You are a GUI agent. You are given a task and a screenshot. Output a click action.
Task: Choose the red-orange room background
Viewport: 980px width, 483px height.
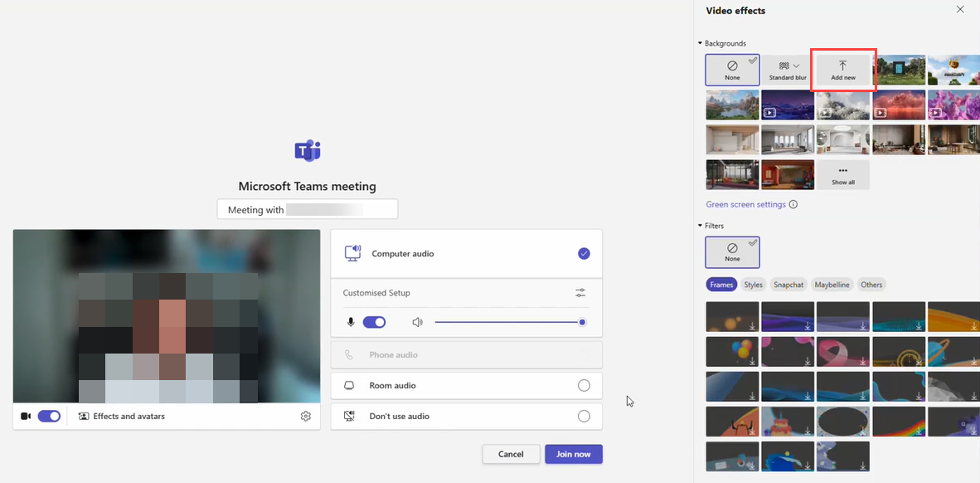click(788, 174)
